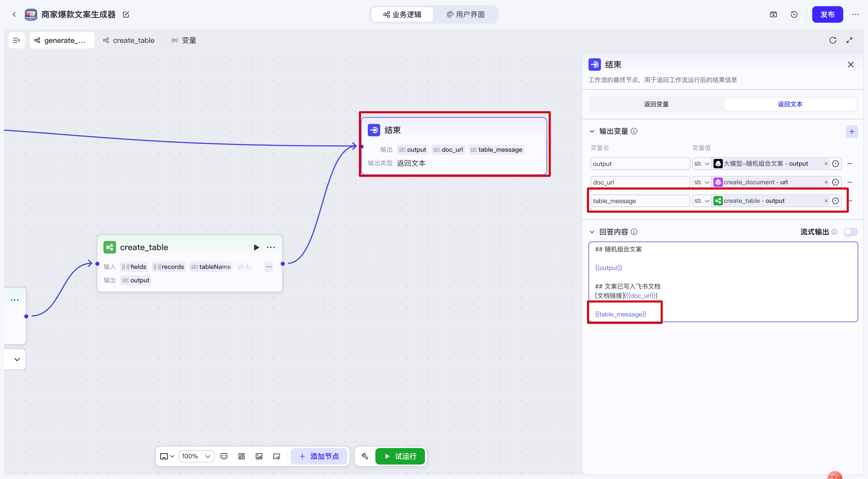868x479 pixels.
Task: Run the create_table node play icon
Action: pos(257,248)
